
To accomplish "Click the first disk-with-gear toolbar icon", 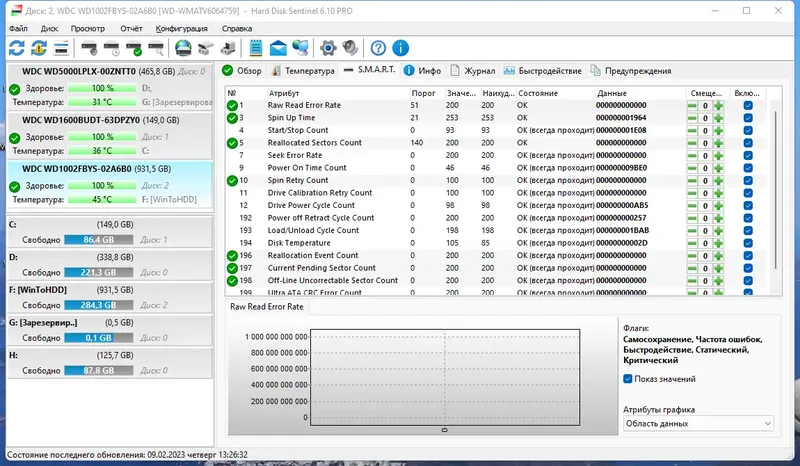I will (89, 48).
